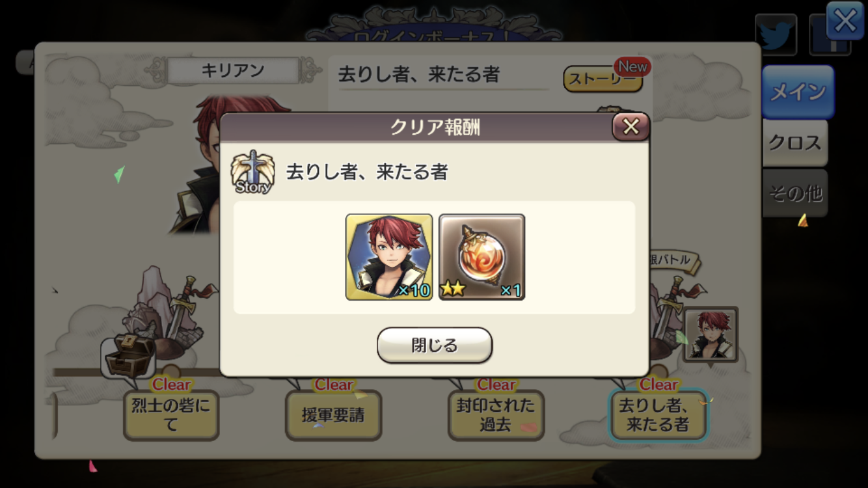Open the treasure chest icon
Viewport: 868px width, 488px height.
(x=129, y=355)
